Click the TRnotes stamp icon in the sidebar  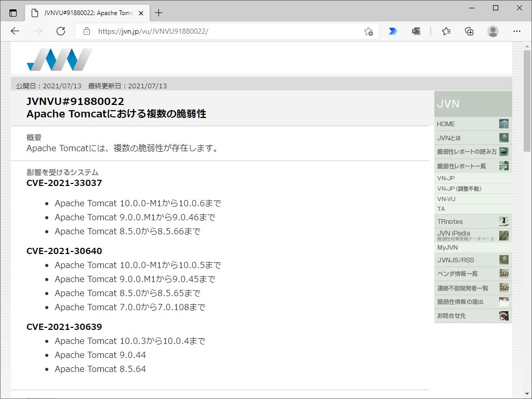pos(503,221)
